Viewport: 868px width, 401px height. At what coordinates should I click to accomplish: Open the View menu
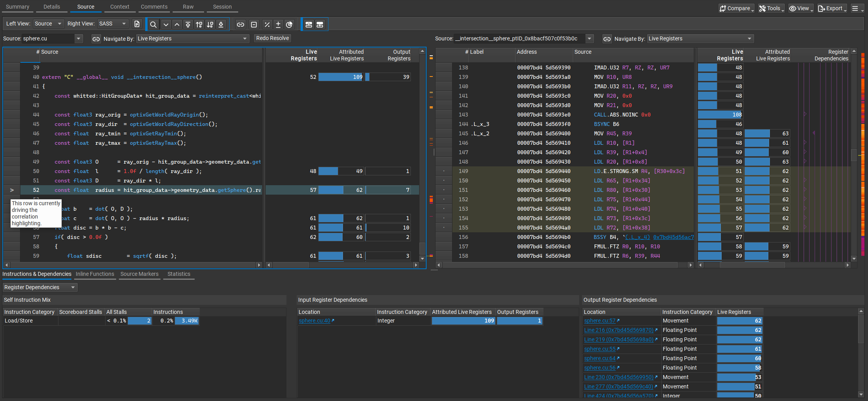(801, 8)
